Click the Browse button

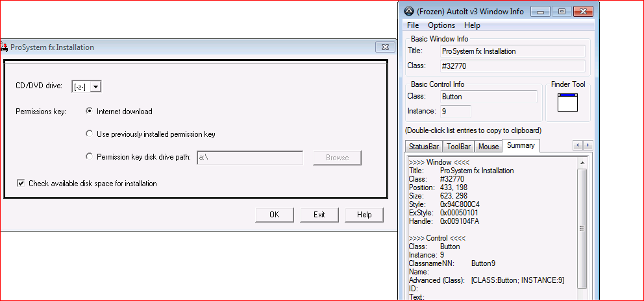coord(337,158)
